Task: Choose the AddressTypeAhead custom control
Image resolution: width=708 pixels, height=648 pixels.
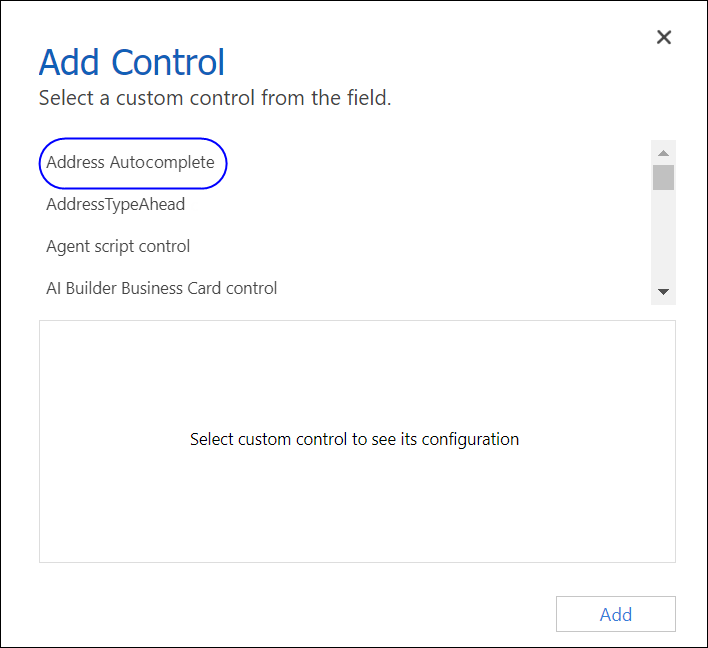Action: click(116, 204)
